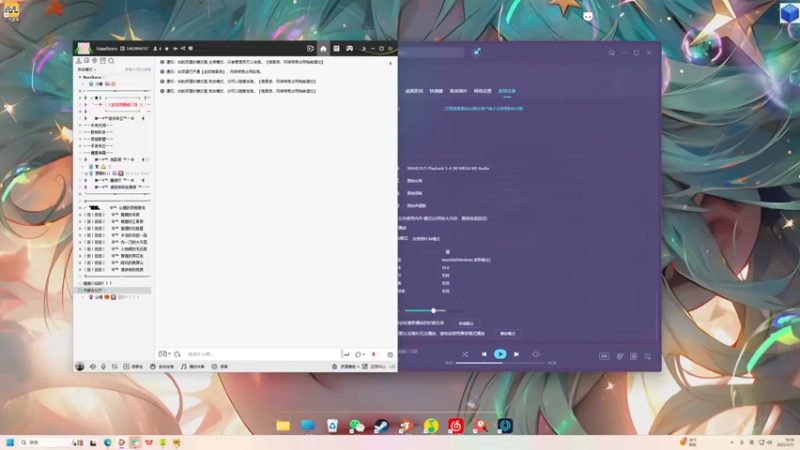800x450 pixels.
Task: Open the Windows Start button on taskbar
Action: [x=10, y=442]
